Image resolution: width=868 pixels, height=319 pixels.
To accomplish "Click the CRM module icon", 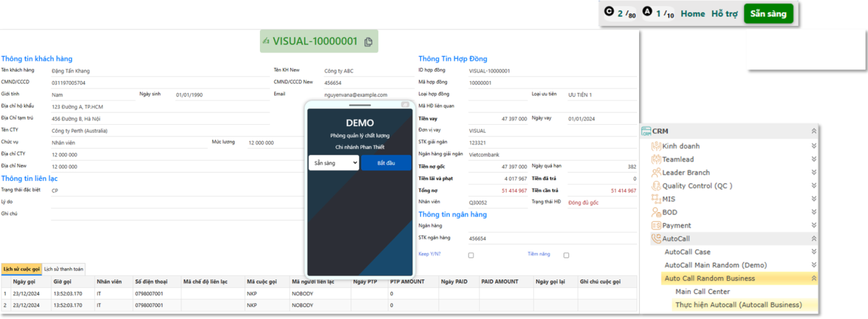I will click(646, 131).
